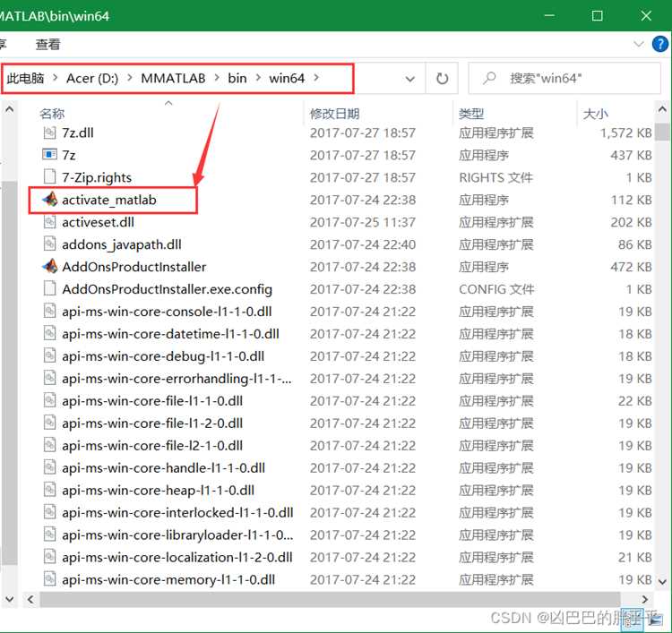Click the api-ms-win-core-memory-l1-1-0.dll icon

coord(49,579)
